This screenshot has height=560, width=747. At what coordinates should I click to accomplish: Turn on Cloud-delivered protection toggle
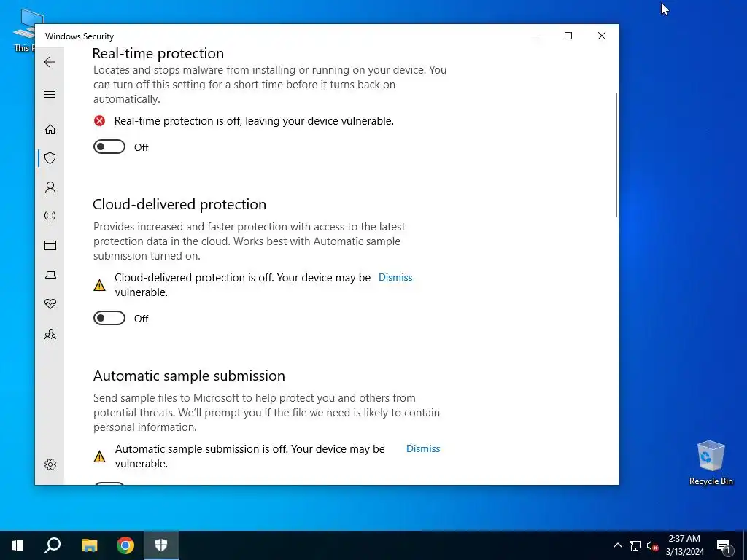pos(109,318)
